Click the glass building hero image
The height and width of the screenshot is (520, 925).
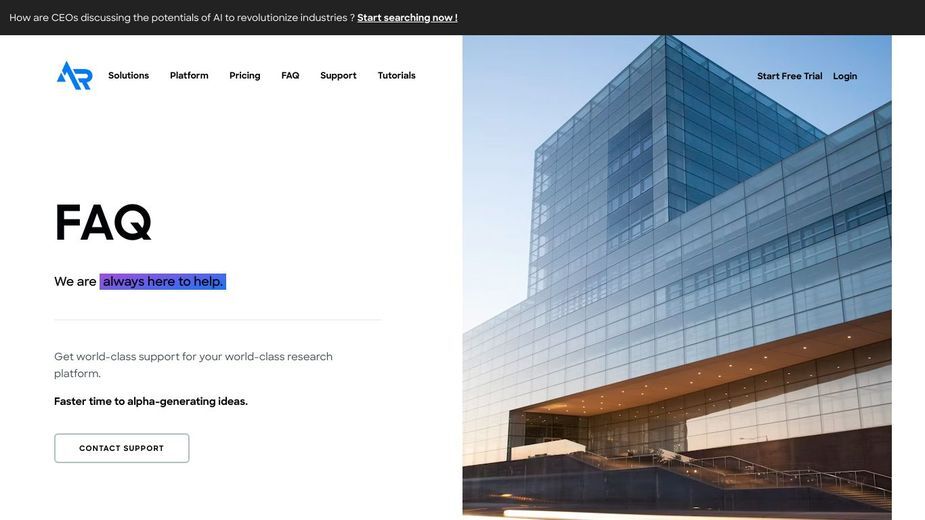pyautogui.click(x=677, y=277)
